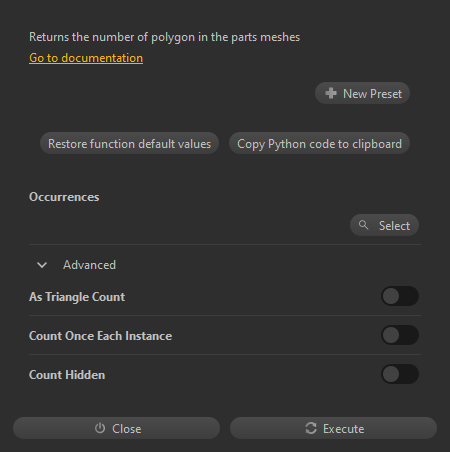Viewport: 450px width, 452px height.
Task: Click the plus icon for New Preset
Action: tap(331, 93)
